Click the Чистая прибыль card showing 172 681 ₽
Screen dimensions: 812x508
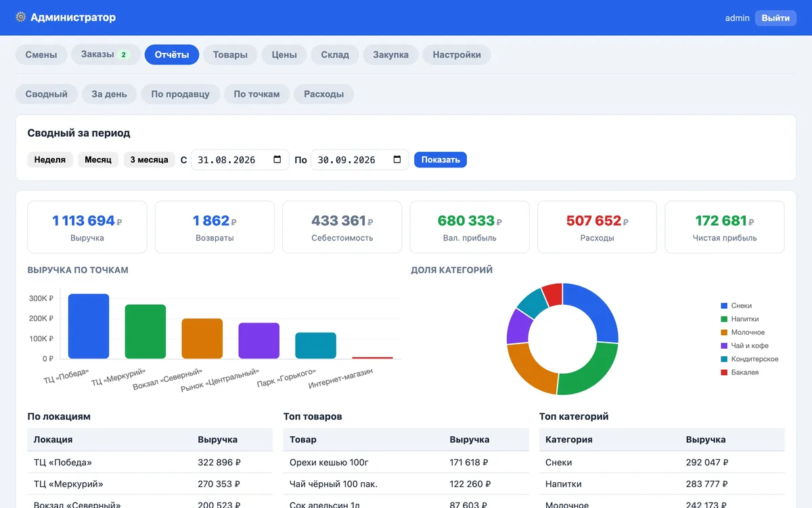coord(725,227)
